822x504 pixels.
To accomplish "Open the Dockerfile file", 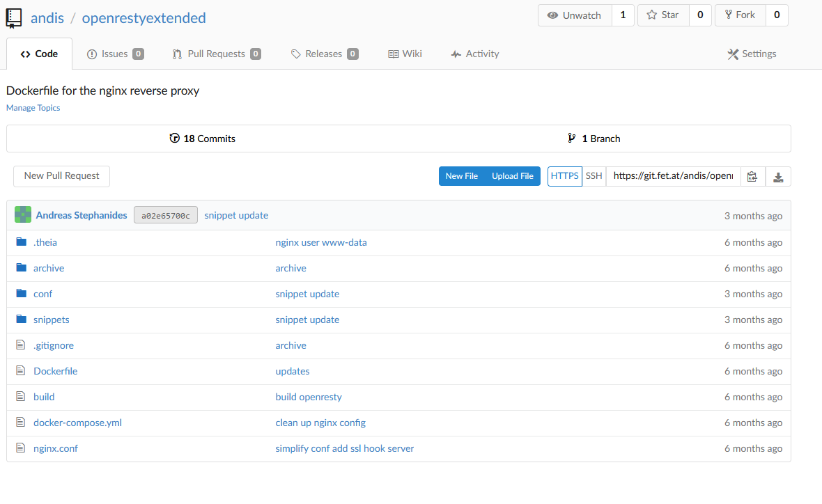I will click(55, 370).
